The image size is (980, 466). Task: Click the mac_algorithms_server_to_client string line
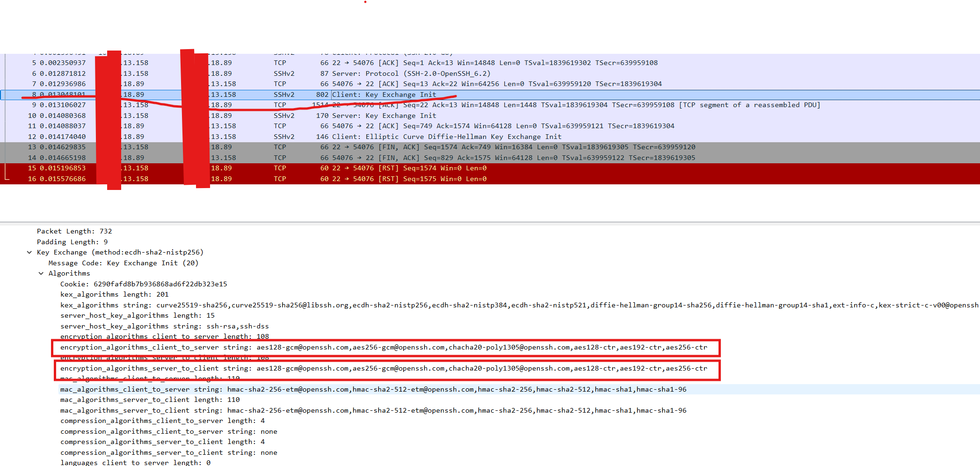pyautogui.click(x=373, y=410)
